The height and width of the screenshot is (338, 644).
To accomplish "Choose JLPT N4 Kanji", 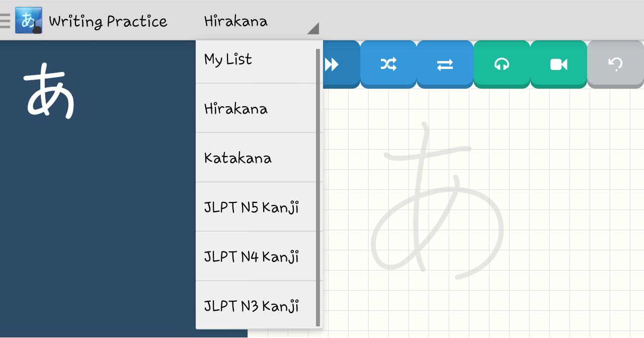I will click(251, 256).
